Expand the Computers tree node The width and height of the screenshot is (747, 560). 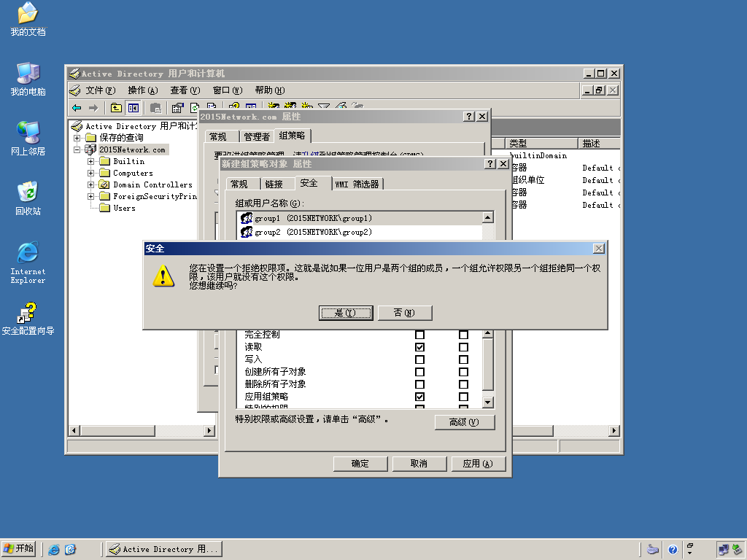coord(90,173)
